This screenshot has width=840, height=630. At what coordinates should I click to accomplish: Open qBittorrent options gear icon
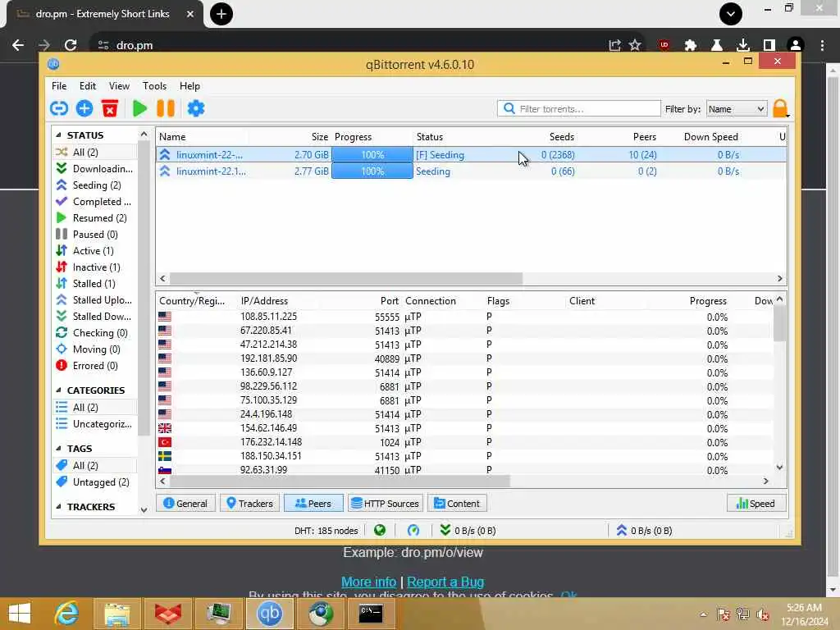tap(195, 108)
